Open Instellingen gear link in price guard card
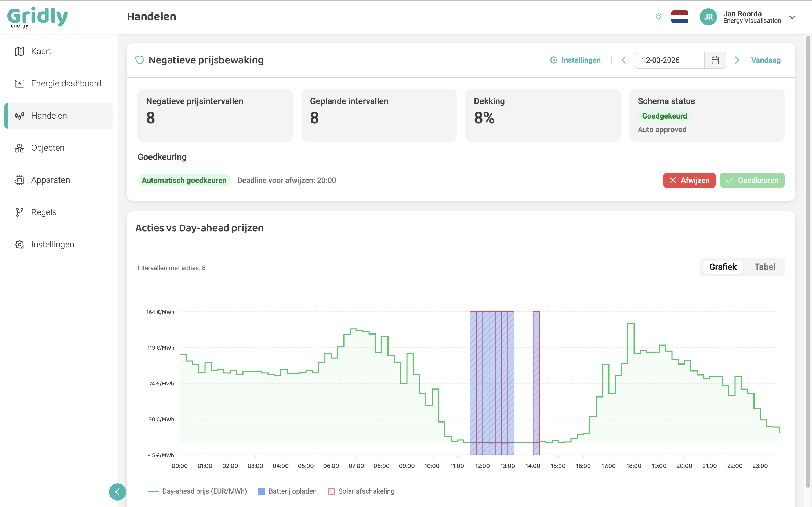 (x=575, y=60)
